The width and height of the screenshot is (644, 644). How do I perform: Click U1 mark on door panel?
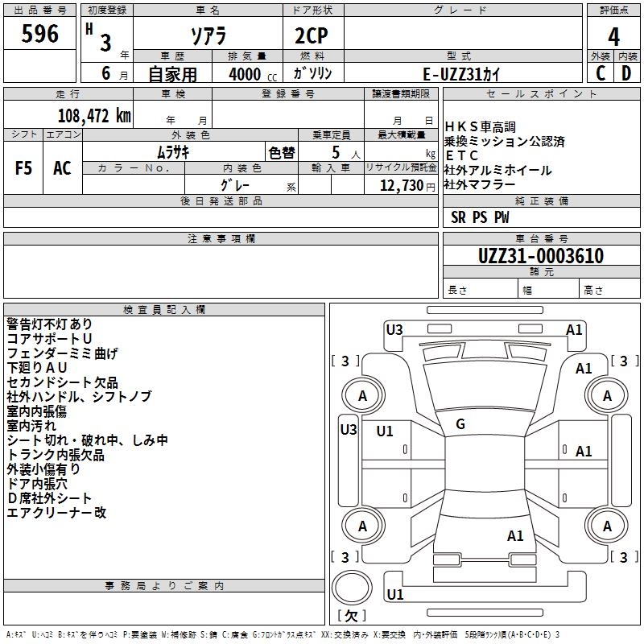(385, 431)
